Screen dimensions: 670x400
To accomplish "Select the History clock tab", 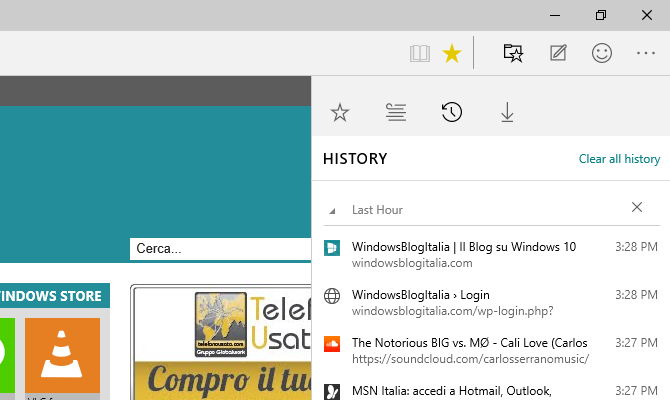I will click(x=452, y=112).
